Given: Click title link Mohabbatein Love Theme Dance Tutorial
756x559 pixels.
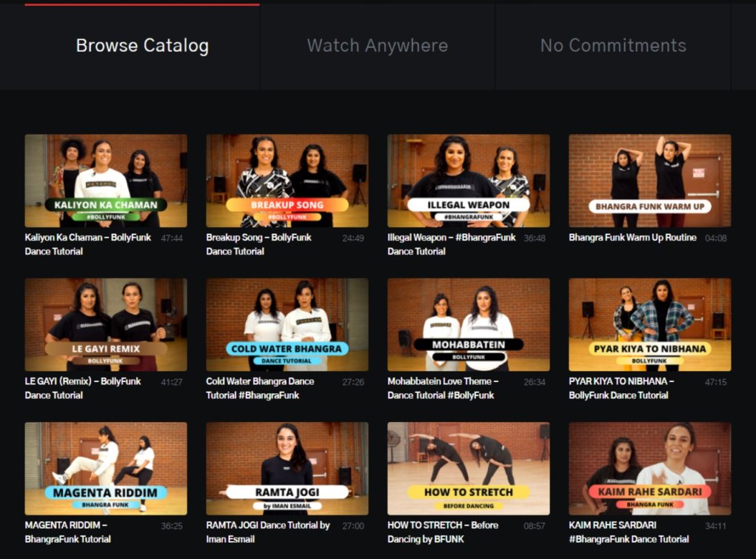Looking at the screenshot, I should point(443,388).
